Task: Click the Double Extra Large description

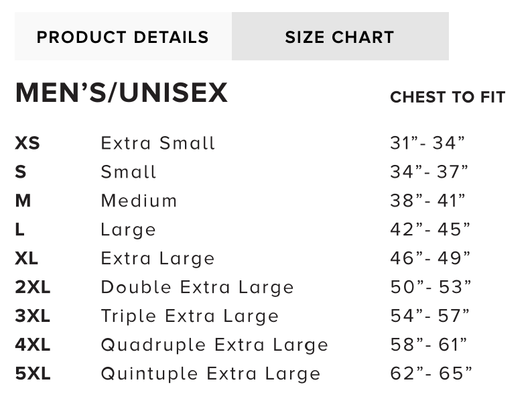Action: point(198,287)
